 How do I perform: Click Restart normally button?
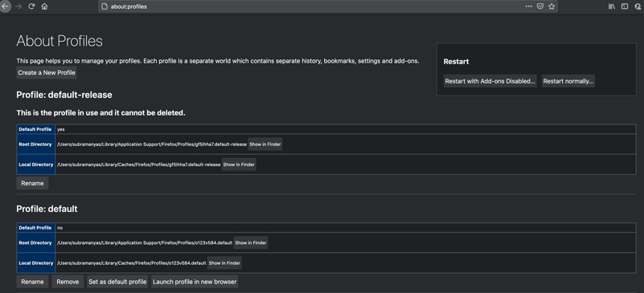coord(568,81)
